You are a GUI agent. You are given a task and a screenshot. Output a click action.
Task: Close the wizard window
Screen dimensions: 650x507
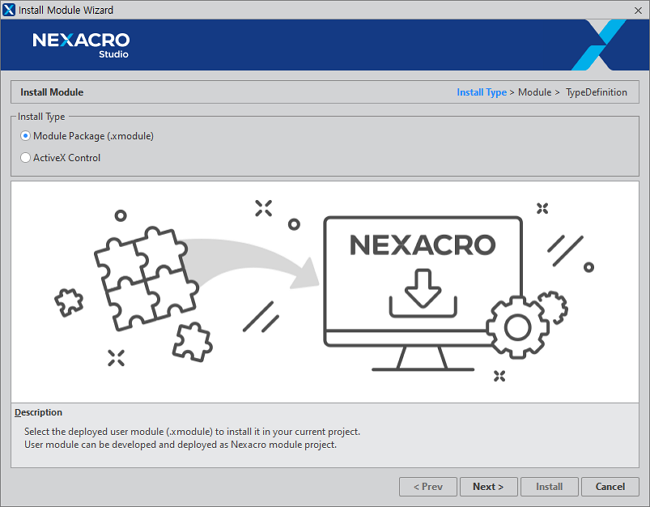pos(637,10)
